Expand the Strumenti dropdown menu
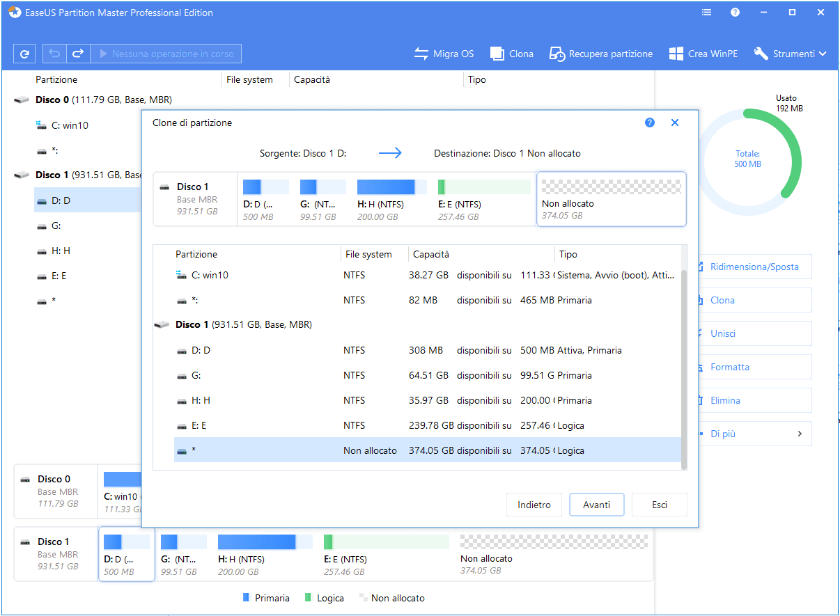Image resolution: width=840 pixels, height=616 pixels. tap(791, 54)
